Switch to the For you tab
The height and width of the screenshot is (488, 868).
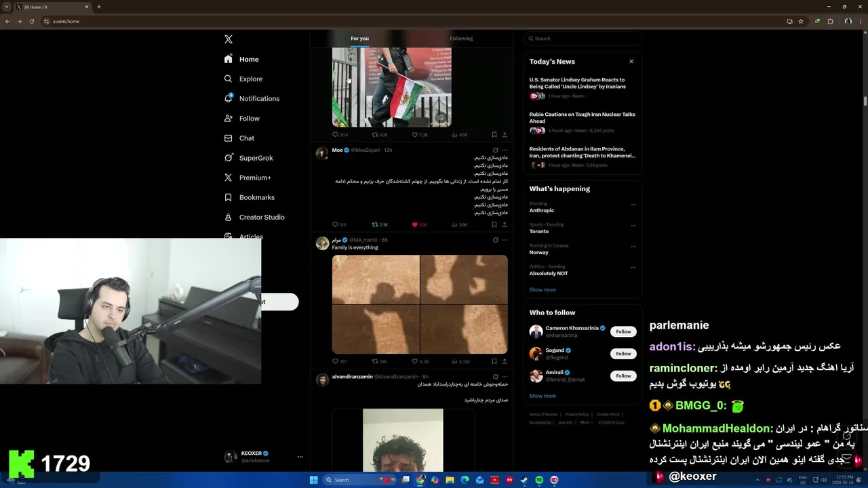pos(360,39)
